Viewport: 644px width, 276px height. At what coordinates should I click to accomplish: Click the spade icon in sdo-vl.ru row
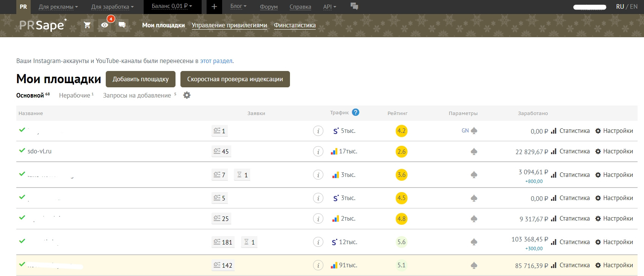pyautogui.click(x=474, y=151)
